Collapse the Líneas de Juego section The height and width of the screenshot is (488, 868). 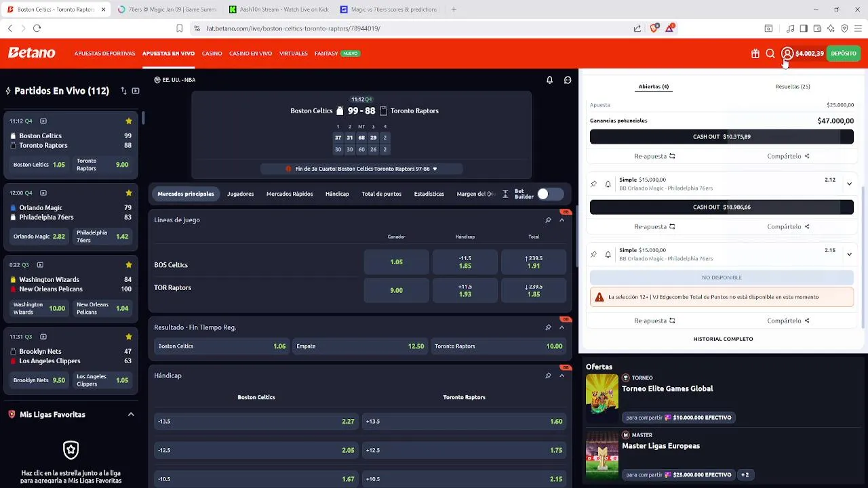point(561,220)
